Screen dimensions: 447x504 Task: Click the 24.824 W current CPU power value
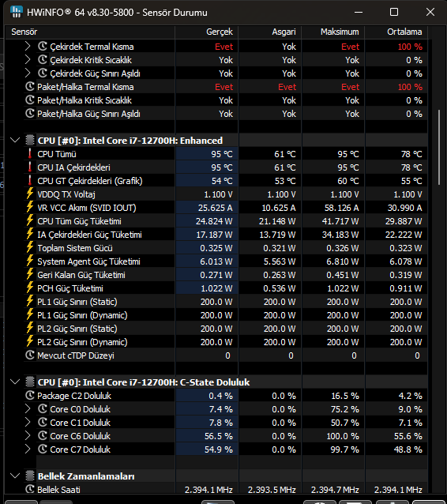(x=214, y=221)
